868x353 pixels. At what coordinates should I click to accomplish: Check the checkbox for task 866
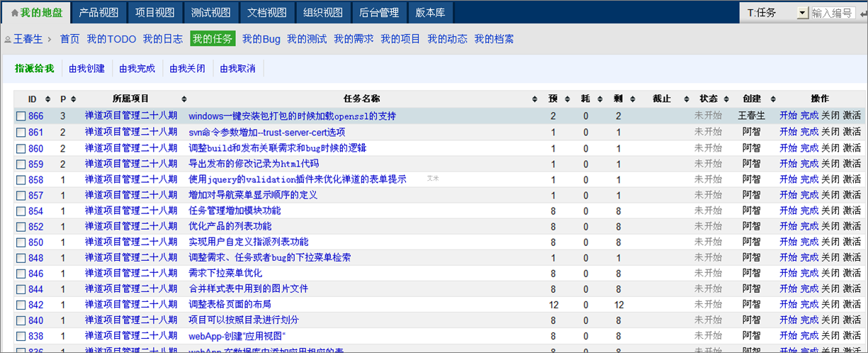coord(21,116)
